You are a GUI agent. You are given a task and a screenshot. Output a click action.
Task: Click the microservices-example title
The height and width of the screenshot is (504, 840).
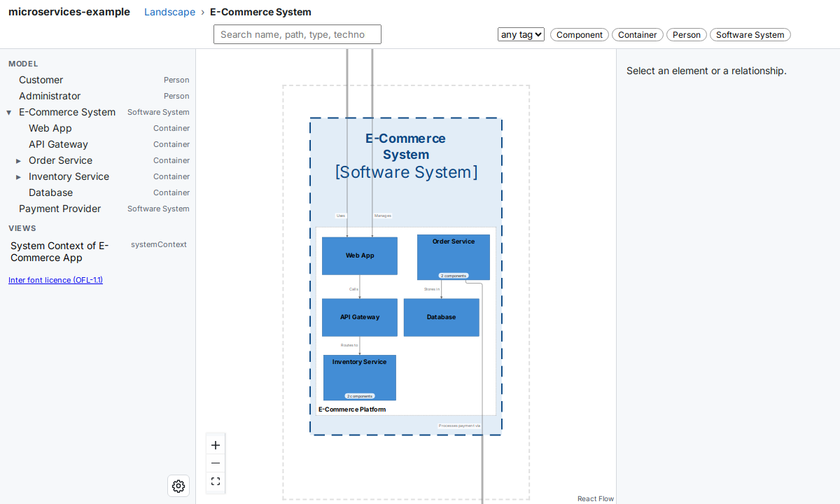69,12
